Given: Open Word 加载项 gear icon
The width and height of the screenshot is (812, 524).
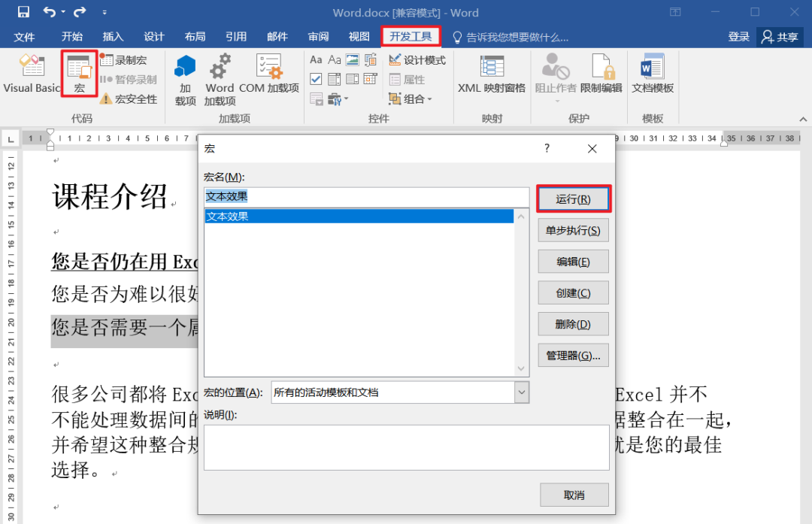Looking at the screenshot, I should pos(220,79).
